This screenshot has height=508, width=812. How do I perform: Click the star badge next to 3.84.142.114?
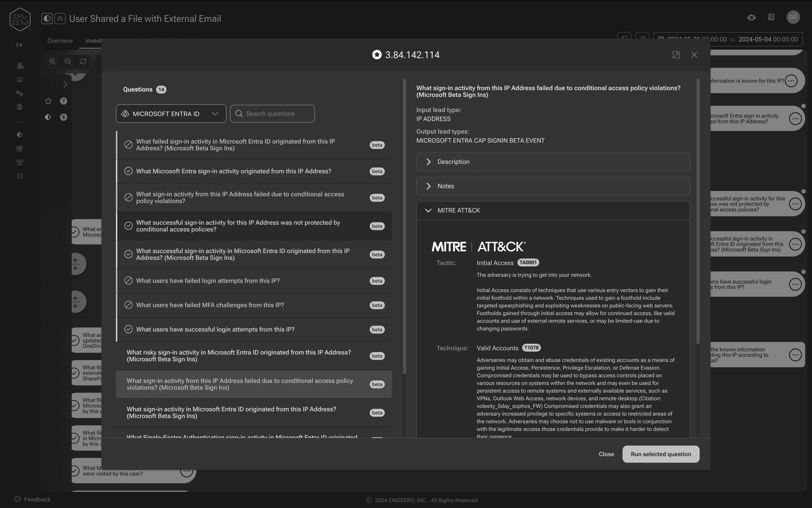point(377,55)
